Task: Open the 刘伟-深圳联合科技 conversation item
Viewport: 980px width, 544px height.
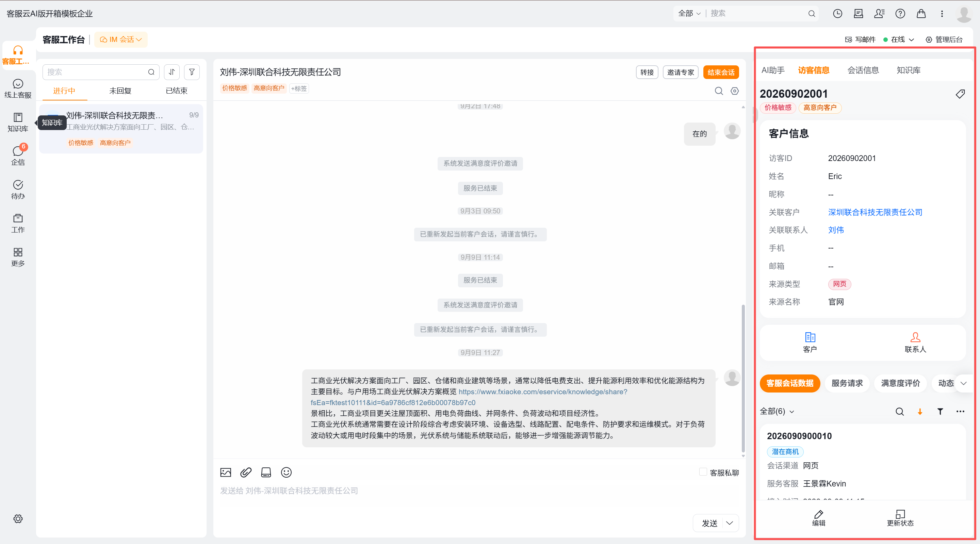Action: 121,129
